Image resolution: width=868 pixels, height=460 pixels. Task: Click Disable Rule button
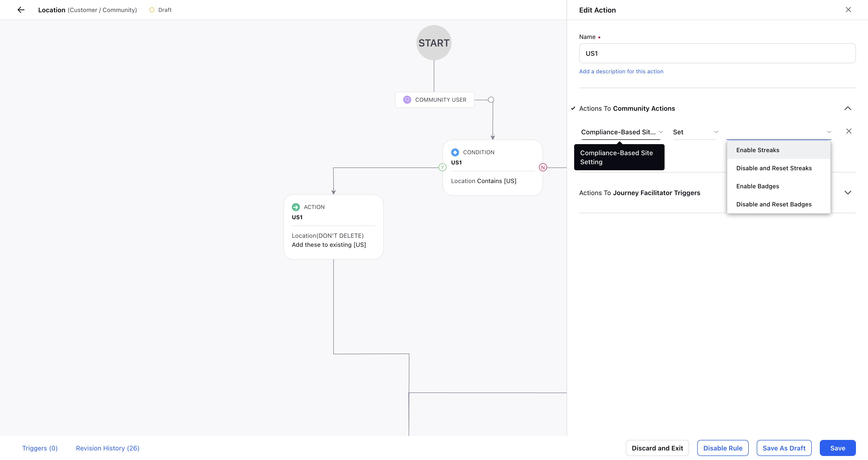pos(722,448)
